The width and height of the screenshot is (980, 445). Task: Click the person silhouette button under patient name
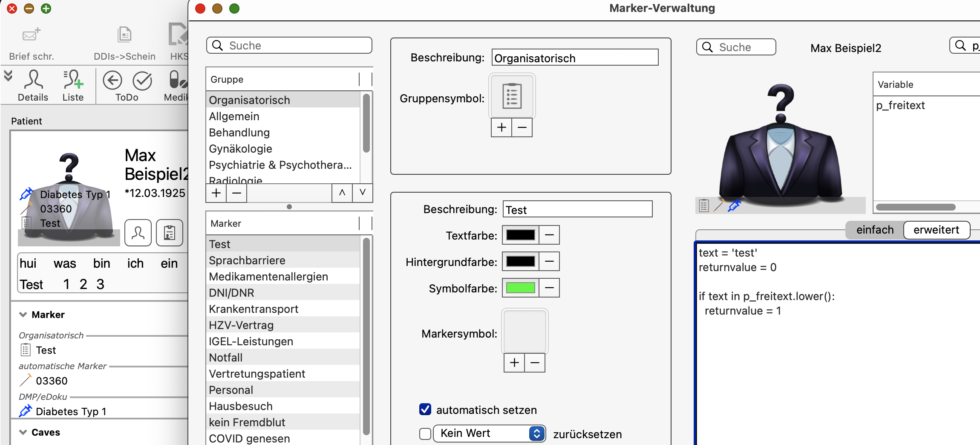[138, 233]
